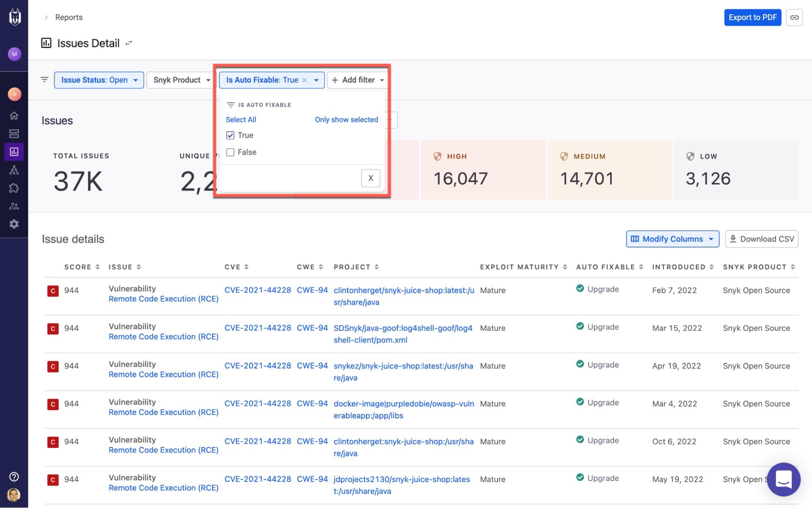Sort by SNYK PRODUCT column arrows
Screen dimensions: 812x508
793,267
